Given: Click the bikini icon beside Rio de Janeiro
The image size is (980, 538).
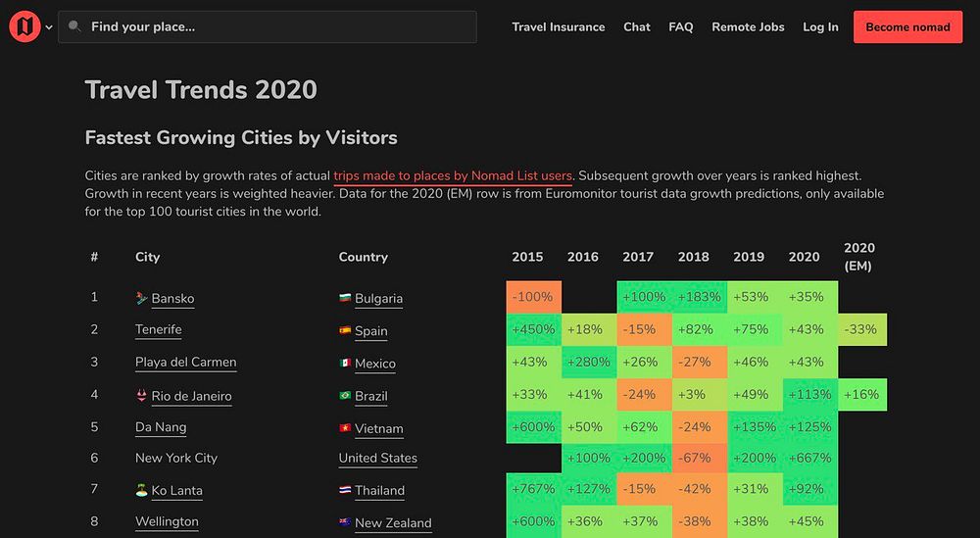Looking at the screenshot, I should [x=142, y=395].
